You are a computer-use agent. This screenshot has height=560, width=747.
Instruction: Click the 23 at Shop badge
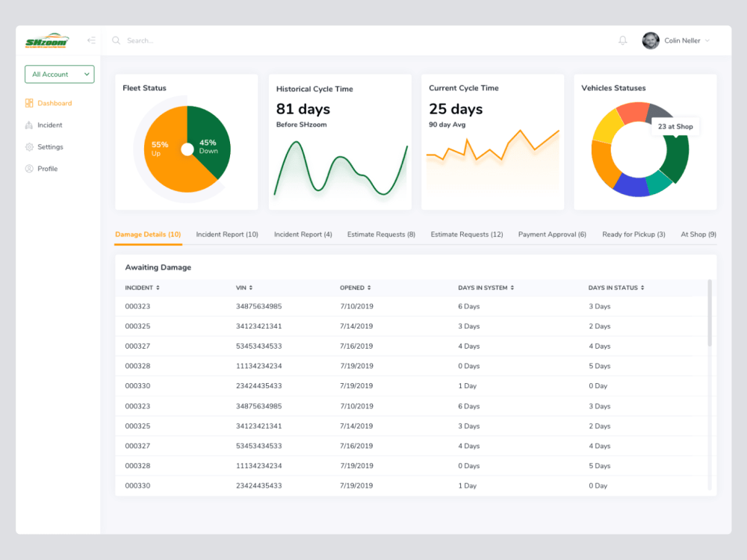[675, 127]
